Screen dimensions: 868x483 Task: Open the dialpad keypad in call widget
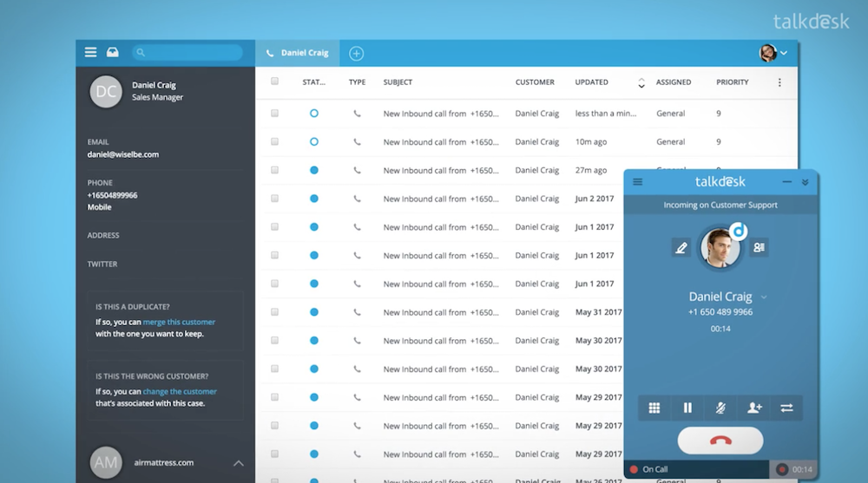[x=654, y=408]
